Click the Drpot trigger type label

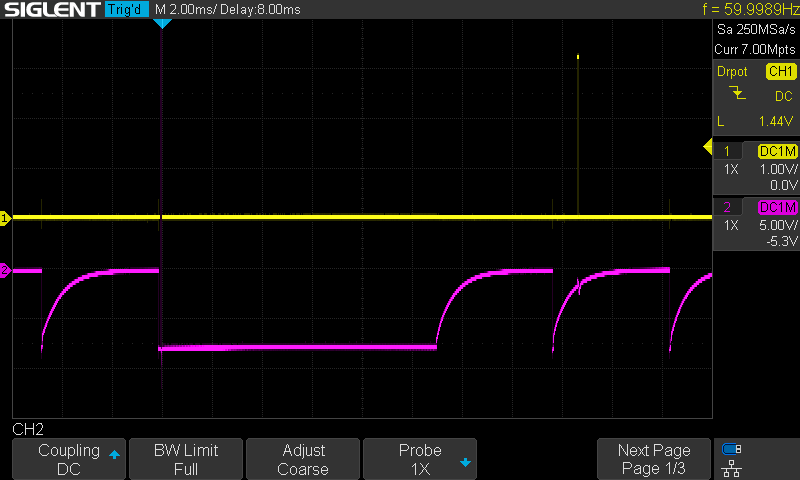tap(732, 71)
